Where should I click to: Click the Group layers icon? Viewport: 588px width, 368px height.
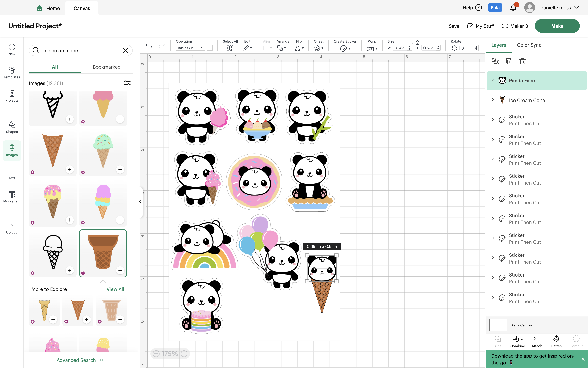495,61
